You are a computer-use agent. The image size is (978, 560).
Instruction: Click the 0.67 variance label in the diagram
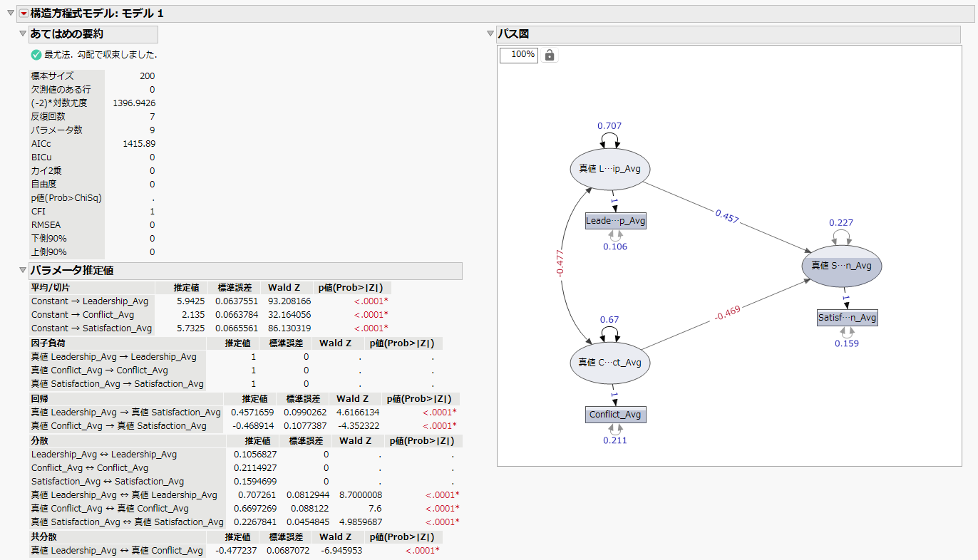point(609,320)
